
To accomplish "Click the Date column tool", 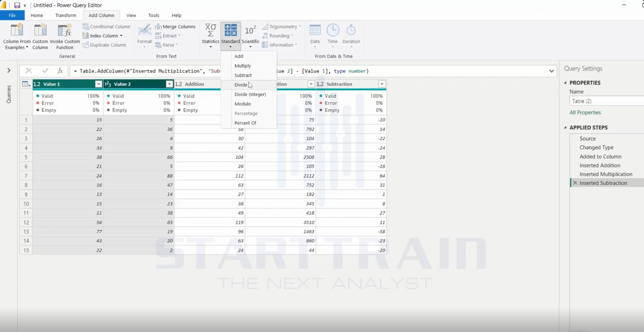I will (315, 36).
